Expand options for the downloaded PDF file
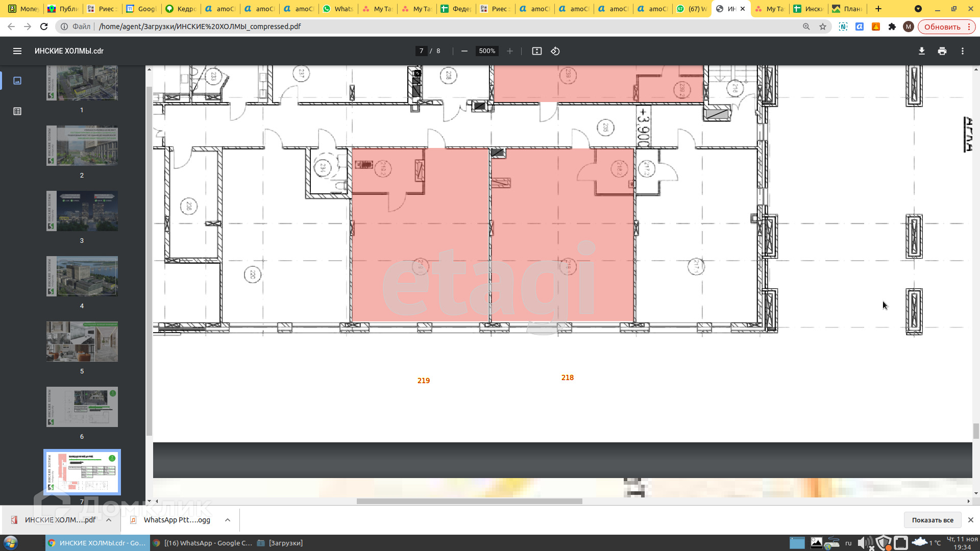 pyautogui.click(x=109, y=520)
